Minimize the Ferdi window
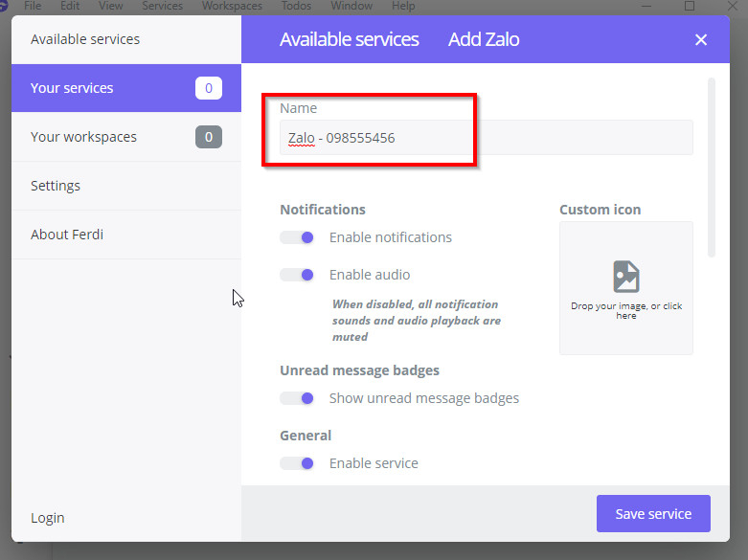748x560 pixels. 646,6
